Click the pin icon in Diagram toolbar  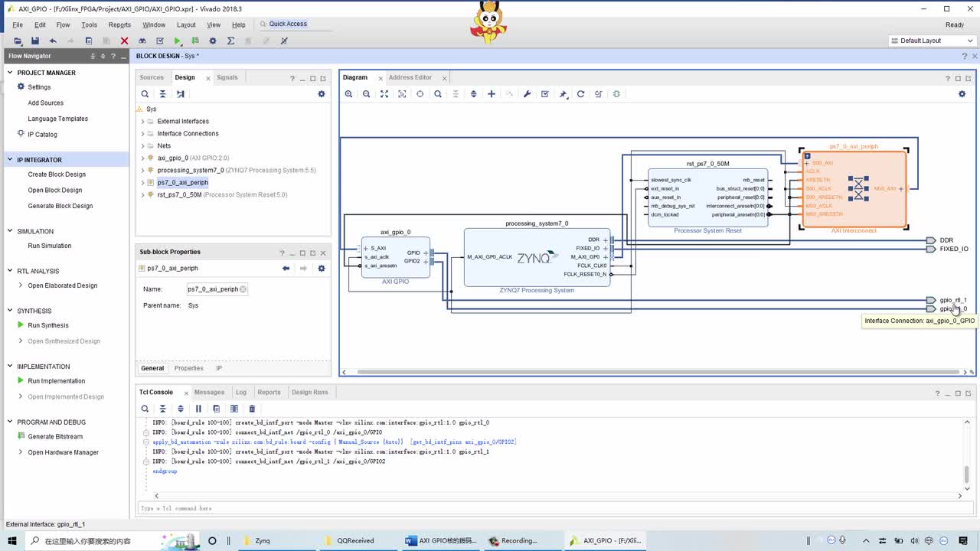pyautogui.click(x=563, y=94)
